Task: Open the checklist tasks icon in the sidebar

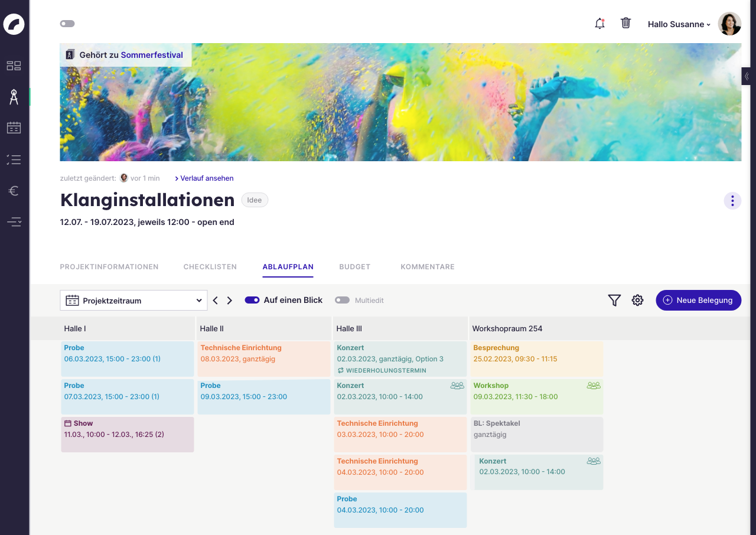Action: tap(14, 159)
